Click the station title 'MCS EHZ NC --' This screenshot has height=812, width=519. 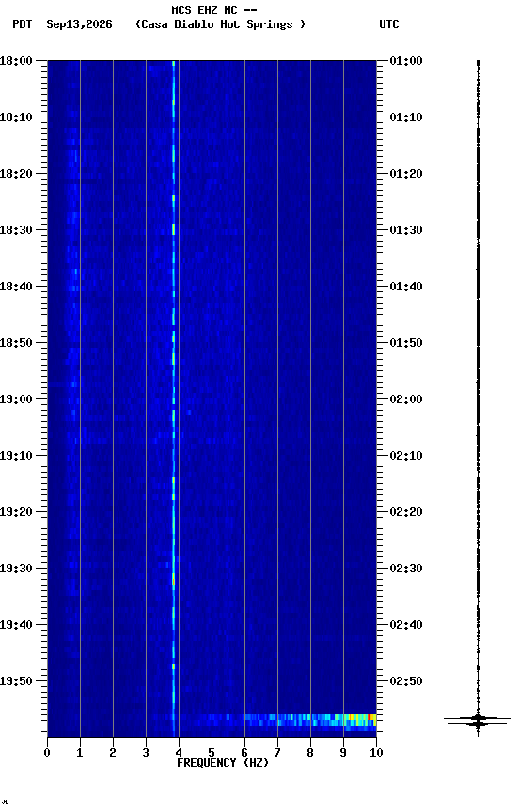(x=214, y=10)
